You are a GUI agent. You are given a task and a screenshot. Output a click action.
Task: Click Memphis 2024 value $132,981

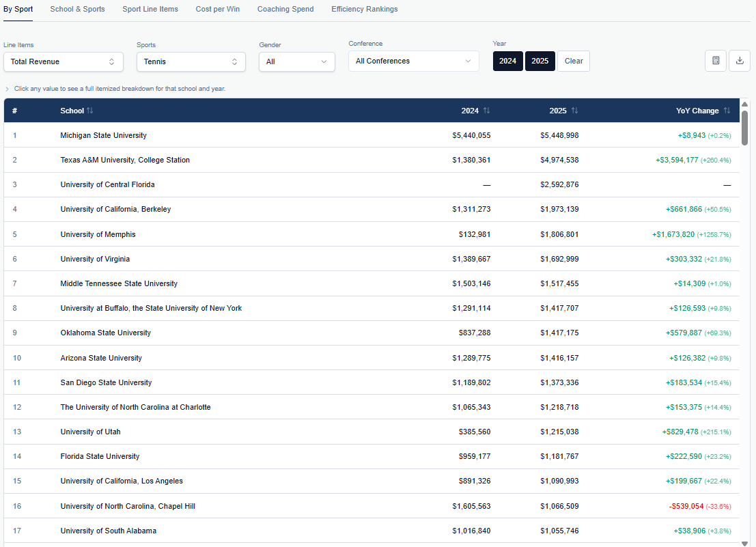(x=475, y=234)
